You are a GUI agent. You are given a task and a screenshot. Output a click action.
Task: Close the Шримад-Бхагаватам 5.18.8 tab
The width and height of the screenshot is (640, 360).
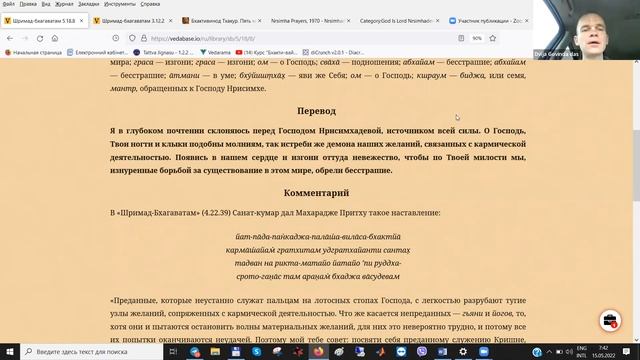[x=81, y=20]
